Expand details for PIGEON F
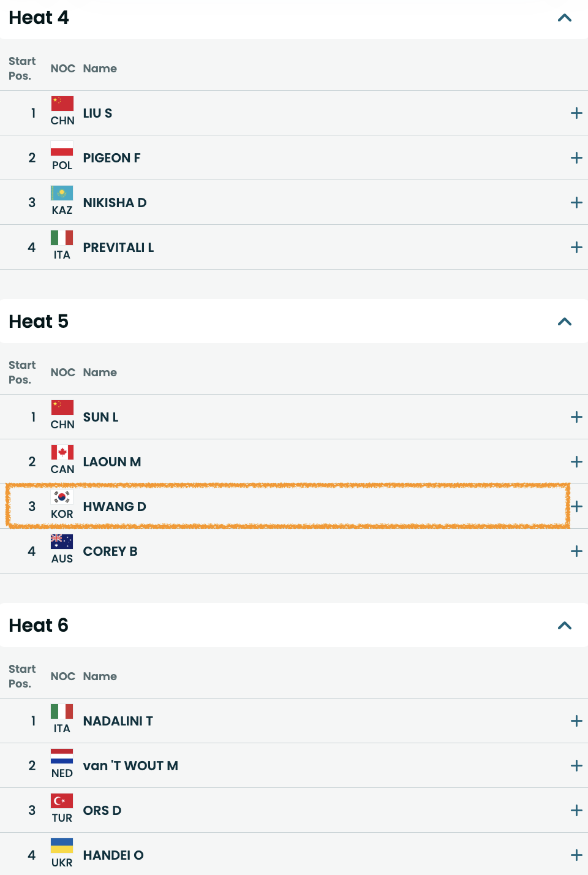The width and height of the screenshot is (588, 875). pos(576,158)
